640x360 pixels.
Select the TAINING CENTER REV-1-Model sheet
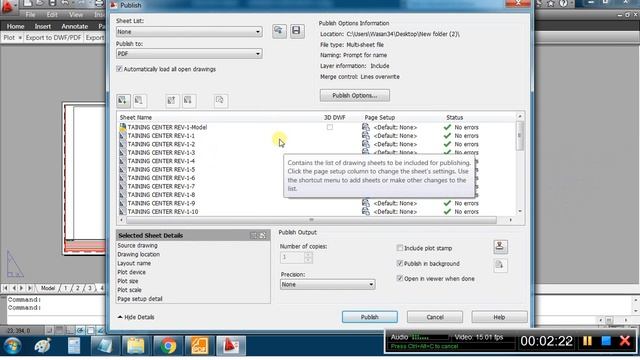(167, 127)
